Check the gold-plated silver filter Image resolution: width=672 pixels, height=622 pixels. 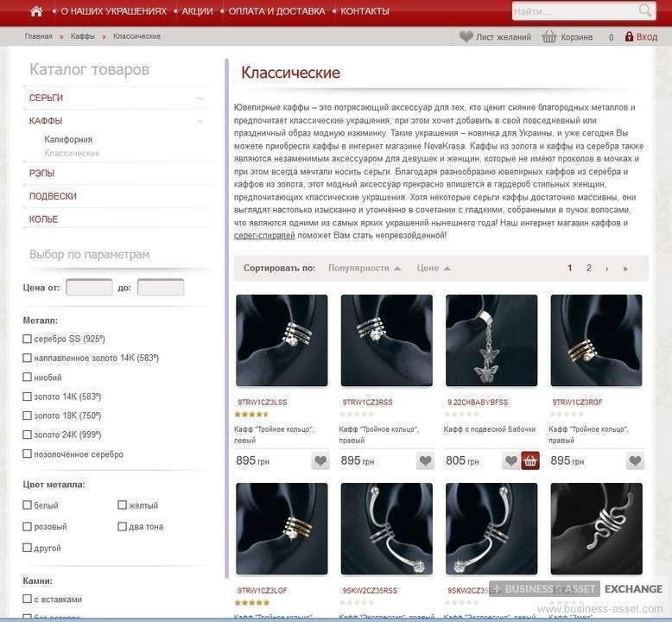pos(27,454)
